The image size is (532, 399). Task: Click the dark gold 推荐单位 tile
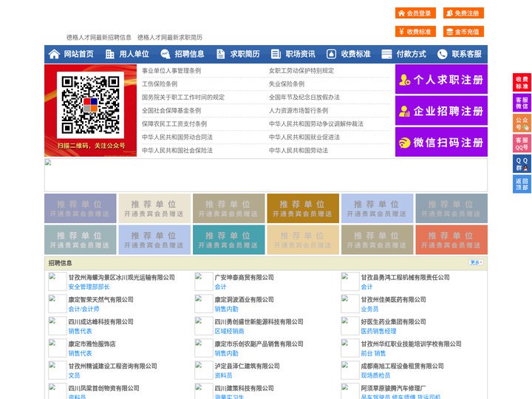pos(303,208)
